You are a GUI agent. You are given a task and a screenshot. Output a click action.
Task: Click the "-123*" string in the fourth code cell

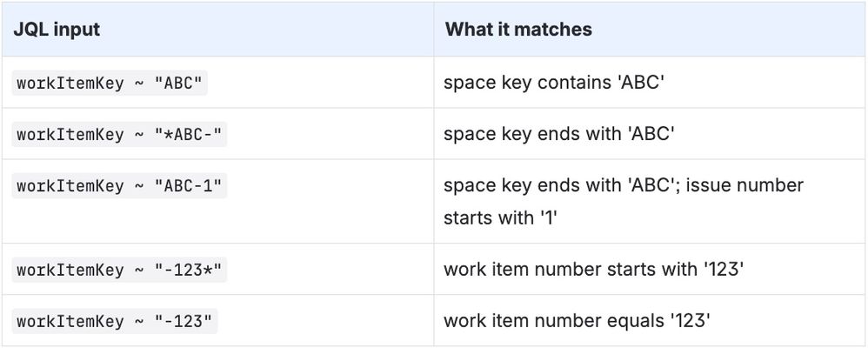coord(188,270)
